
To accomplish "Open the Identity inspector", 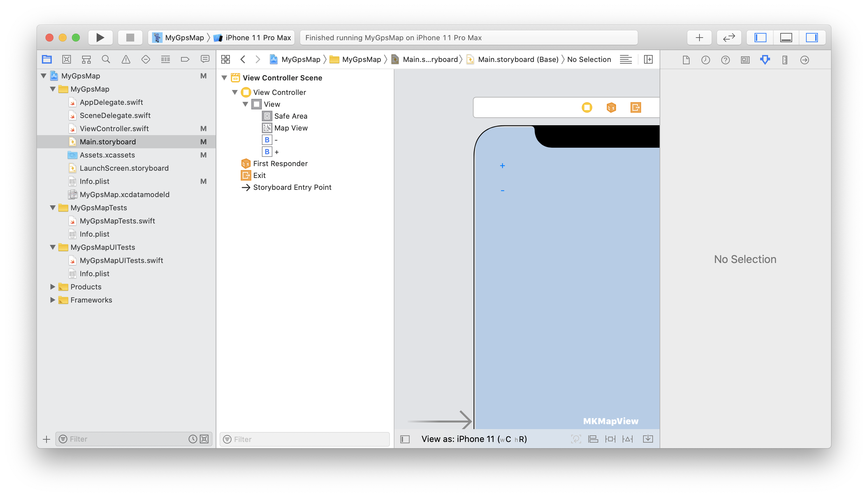I will (745, 60).
